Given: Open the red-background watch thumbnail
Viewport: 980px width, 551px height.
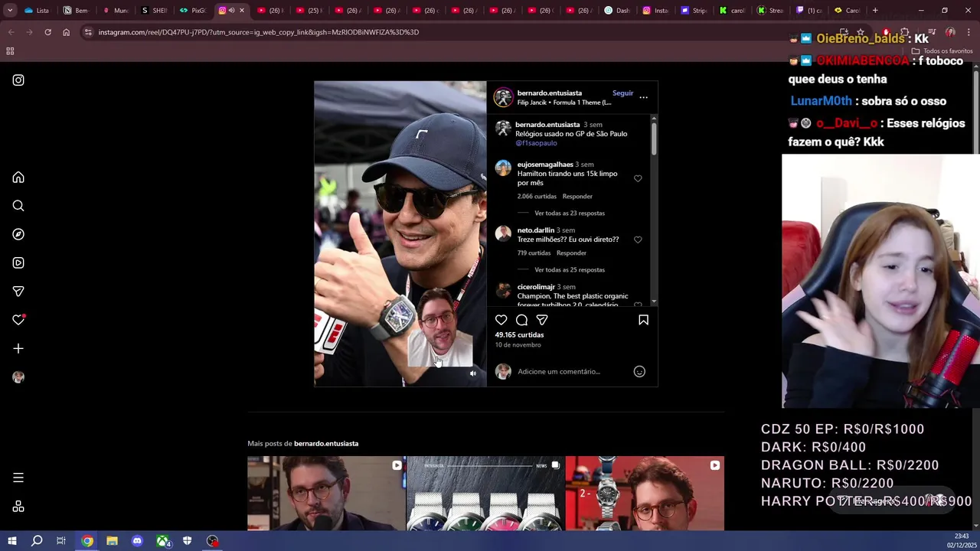Looking at the screenshot, I should click(x=645, y=494).
